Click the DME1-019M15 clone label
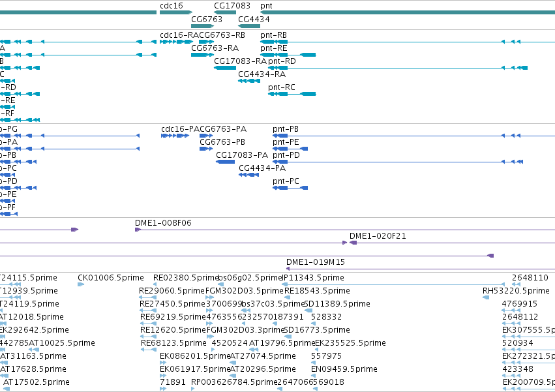The width and height of the screenshot is (555, 392). [316, 262]
